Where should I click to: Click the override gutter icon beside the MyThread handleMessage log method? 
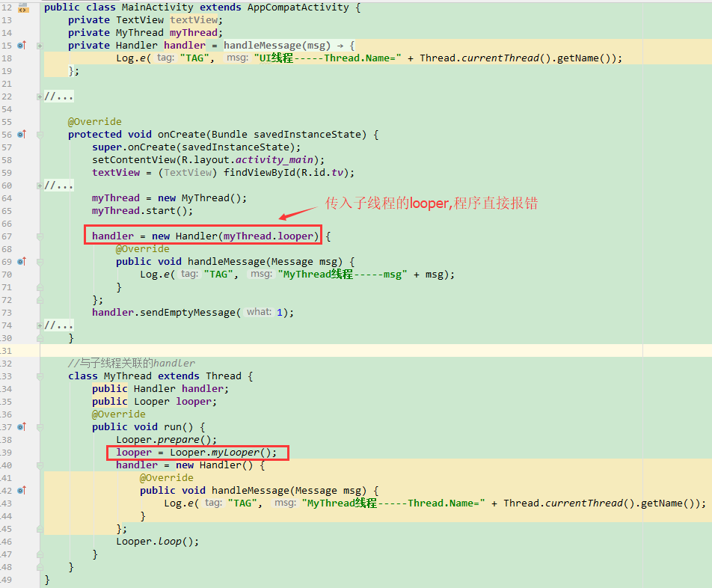[x=22, y=491]
